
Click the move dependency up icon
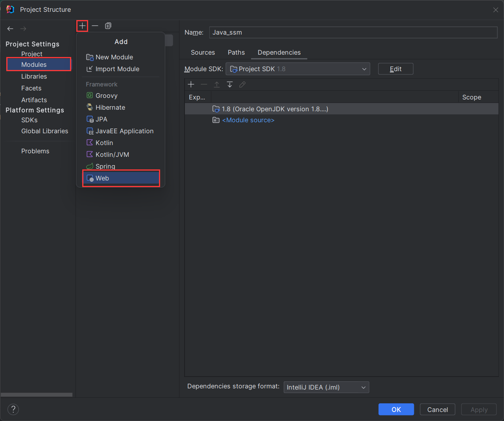[217, 85]
